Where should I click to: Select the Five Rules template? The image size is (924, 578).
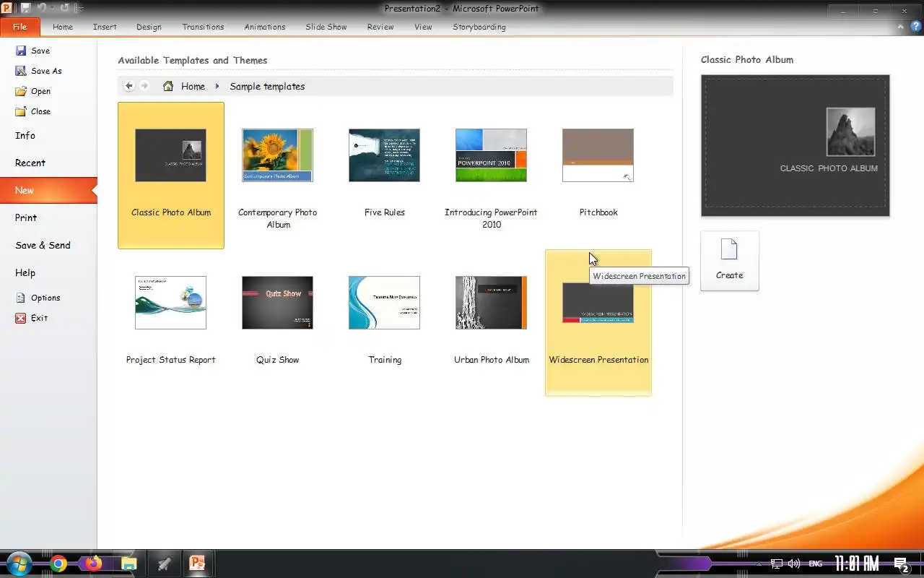385,176
